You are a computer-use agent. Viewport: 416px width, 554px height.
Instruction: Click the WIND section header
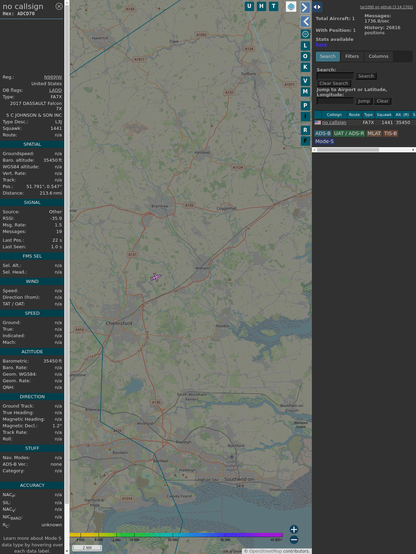point(32,281)
